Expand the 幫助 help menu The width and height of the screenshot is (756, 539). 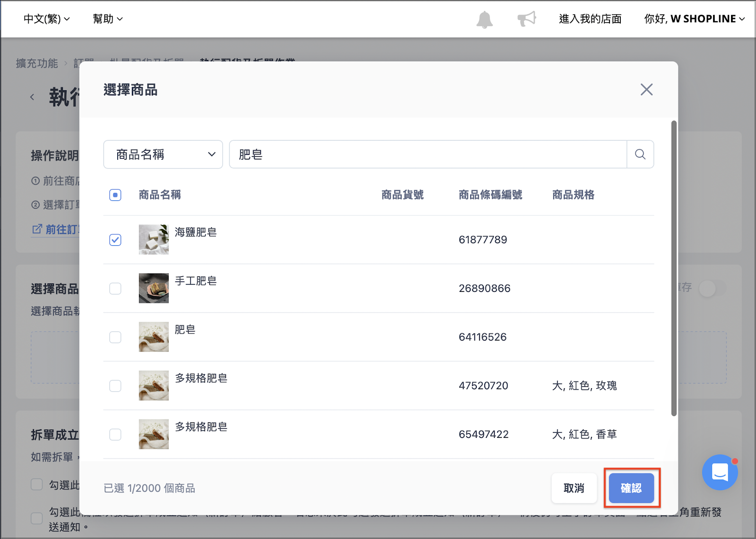[x=108, y=19]
